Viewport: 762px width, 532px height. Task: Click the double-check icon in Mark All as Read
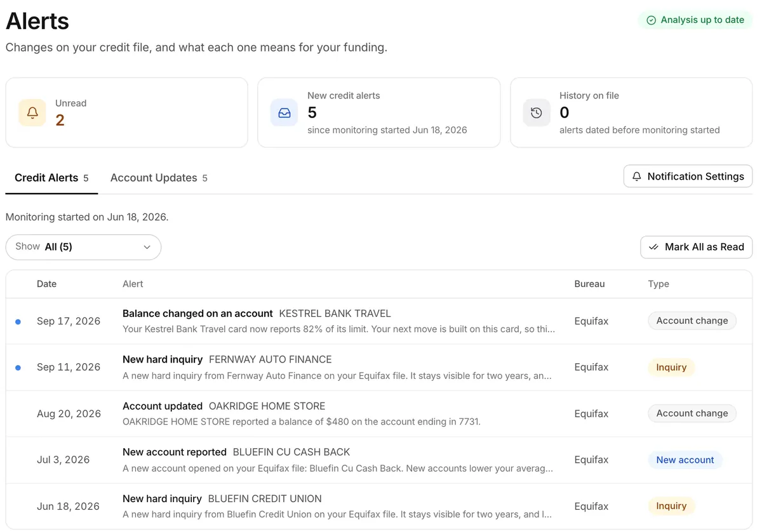(x=653, y=247)
